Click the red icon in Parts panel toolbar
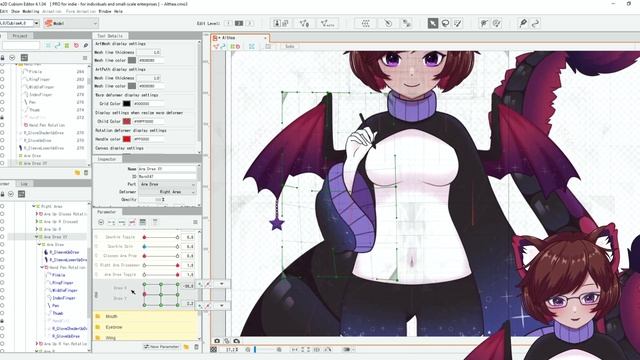640x360 pixels. [76, 45]
